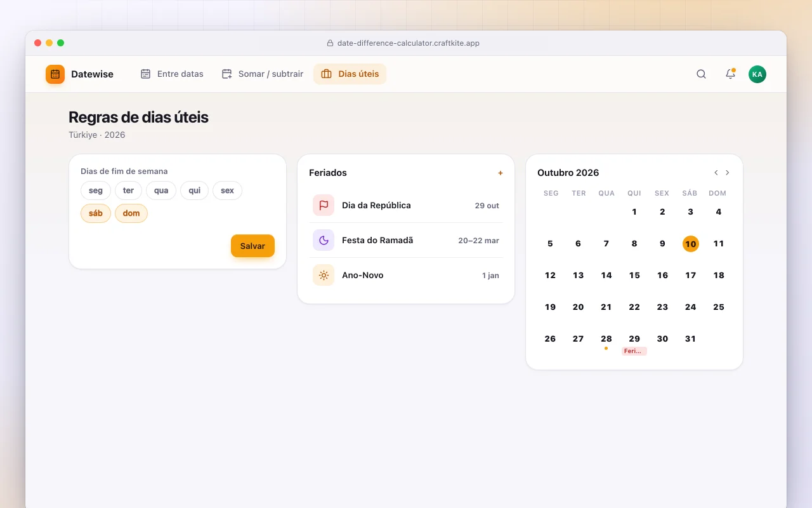The image size is (812, 508).
Task: Select day 19 in calendar
Action: point(550,307)
